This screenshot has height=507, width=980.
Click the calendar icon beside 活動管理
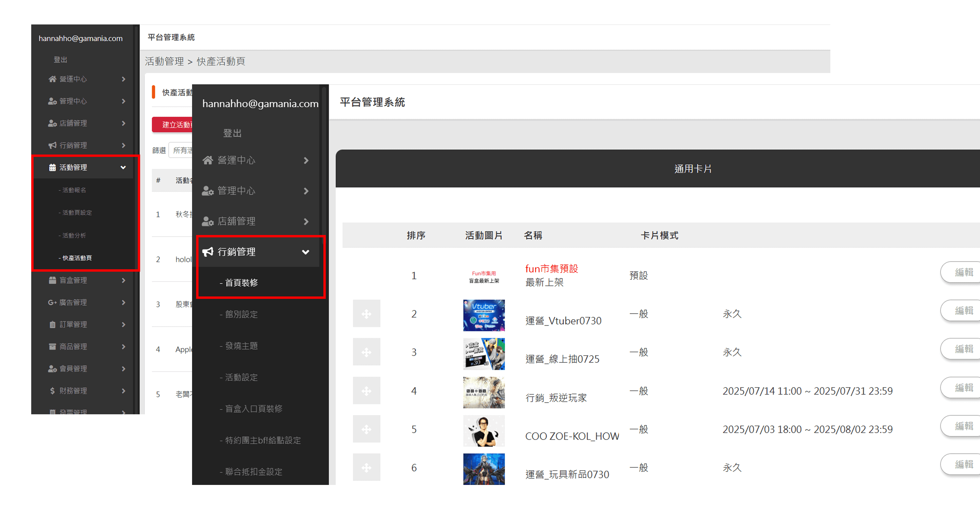[53, 167]
